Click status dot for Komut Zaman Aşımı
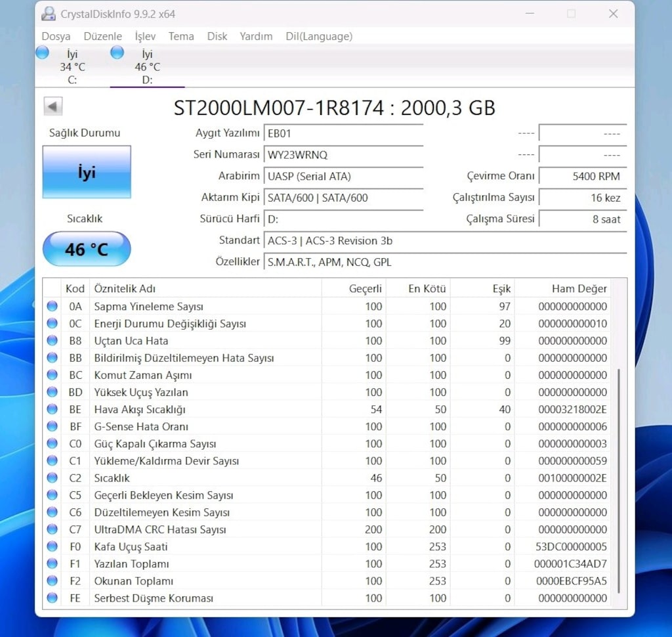This screenshot has height=637, width=672. coord(52,374)
